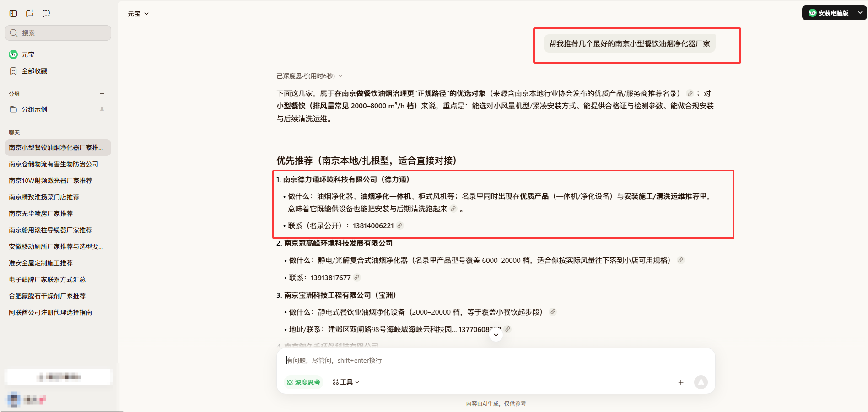This screenshot has height=412, width=868.
Task: Focus the message input field
Action: tap(496, 360)
